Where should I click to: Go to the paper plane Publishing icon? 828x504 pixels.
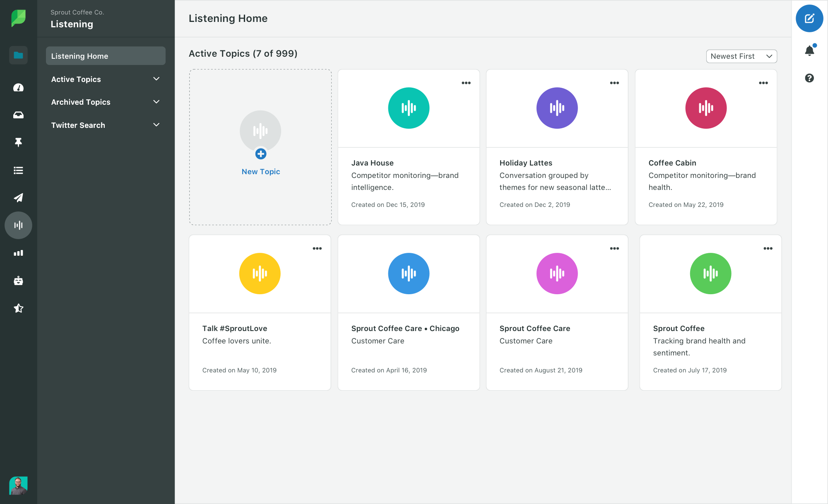pyautogui.click(x=18, y=198)
